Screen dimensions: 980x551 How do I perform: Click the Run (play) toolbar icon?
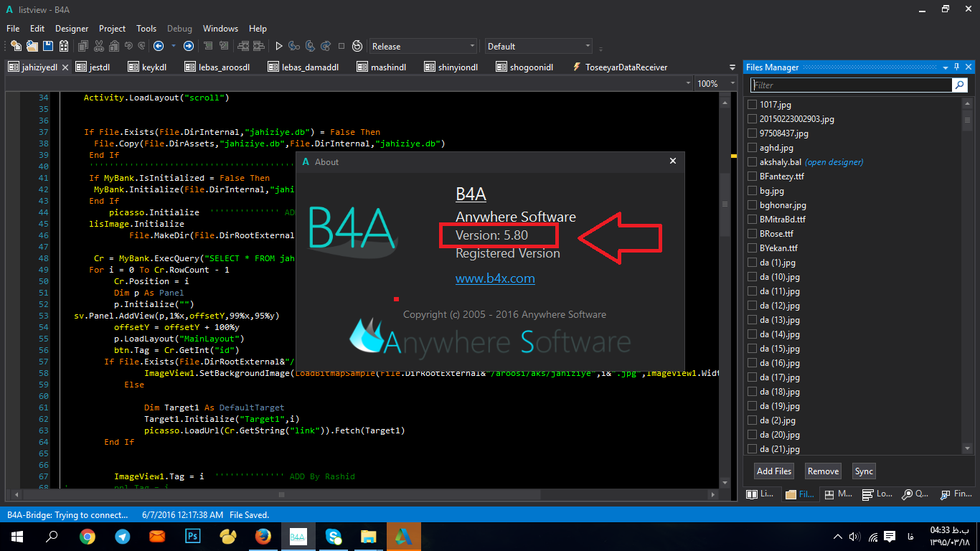click(279, 46)
